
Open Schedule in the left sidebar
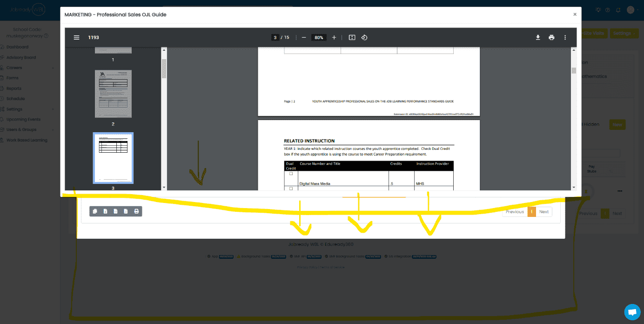coord(15,99)
